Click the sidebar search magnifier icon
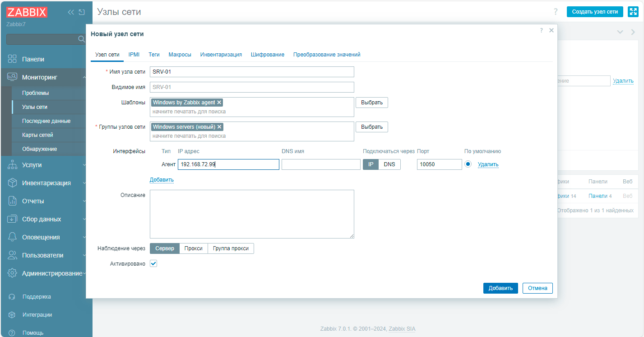 (82, 39)
